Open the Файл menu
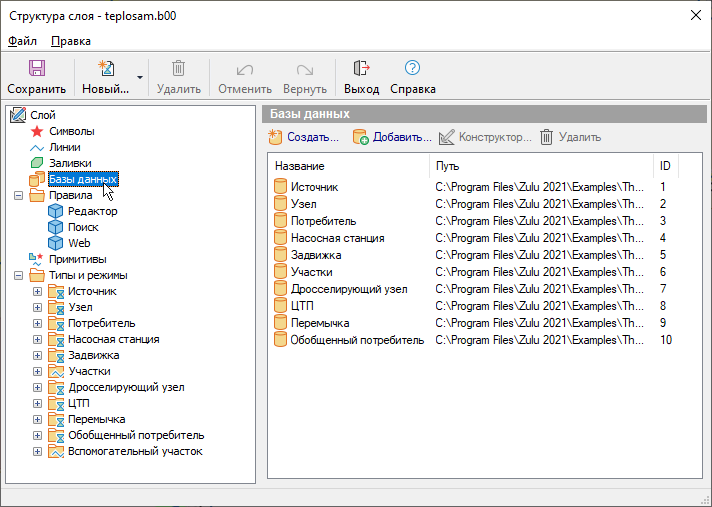This screenshot has height=507, width=712. [x=22, y=41]
